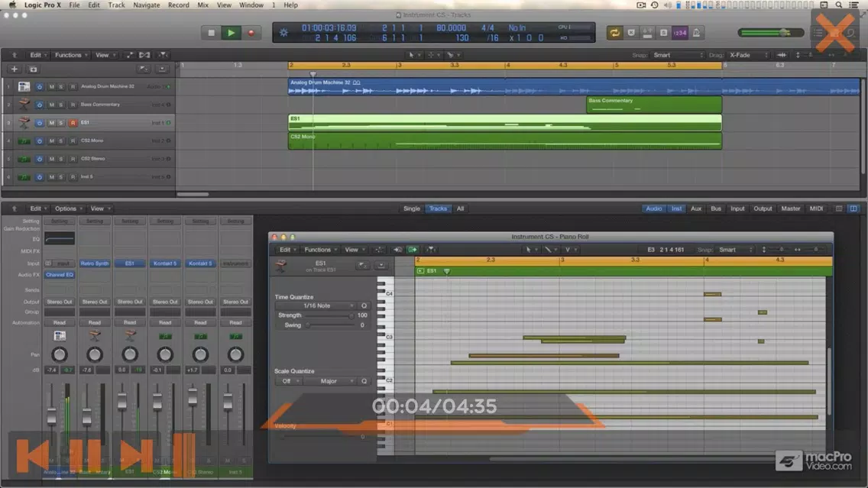Open Tracks area View menu
The height and width of the screenshot is (488, 868).
coord(105,55)
